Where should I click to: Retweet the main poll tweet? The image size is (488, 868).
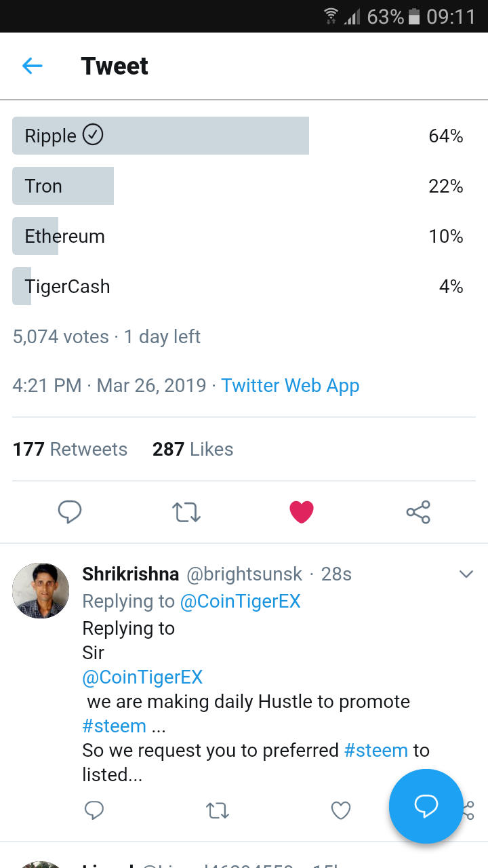pyautogui.click(x=186, y=512)
